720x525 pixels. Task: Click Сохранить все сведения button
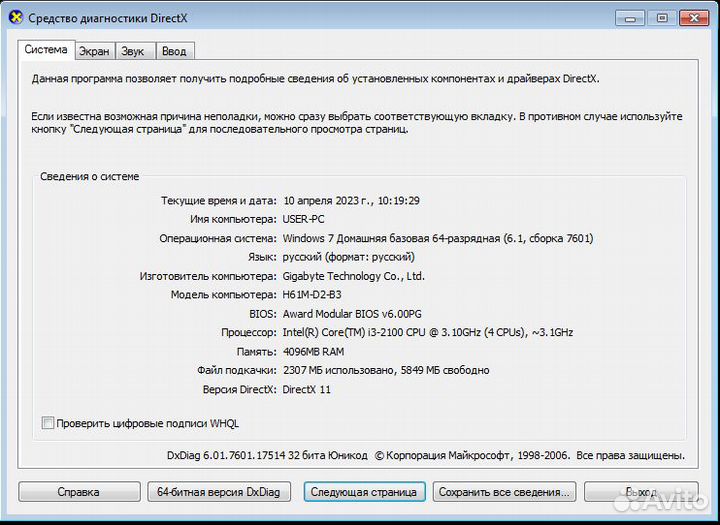505,492
